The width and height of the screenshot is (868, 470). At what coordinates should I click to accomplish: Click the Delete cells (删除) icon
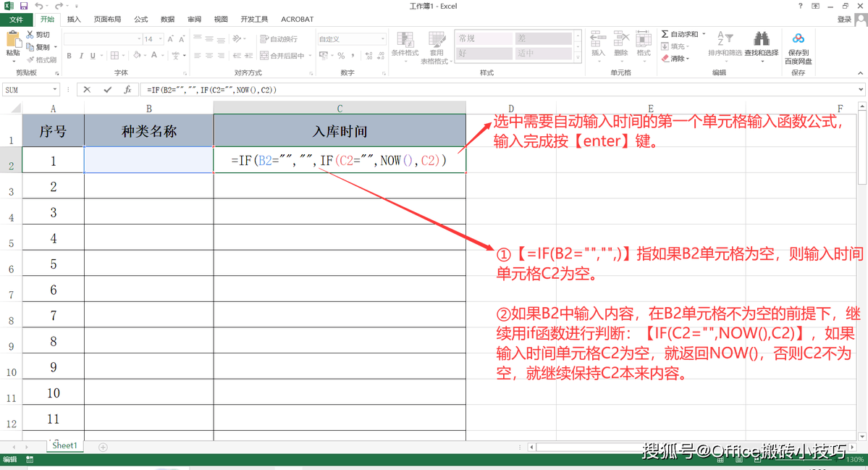pos(621,40)
